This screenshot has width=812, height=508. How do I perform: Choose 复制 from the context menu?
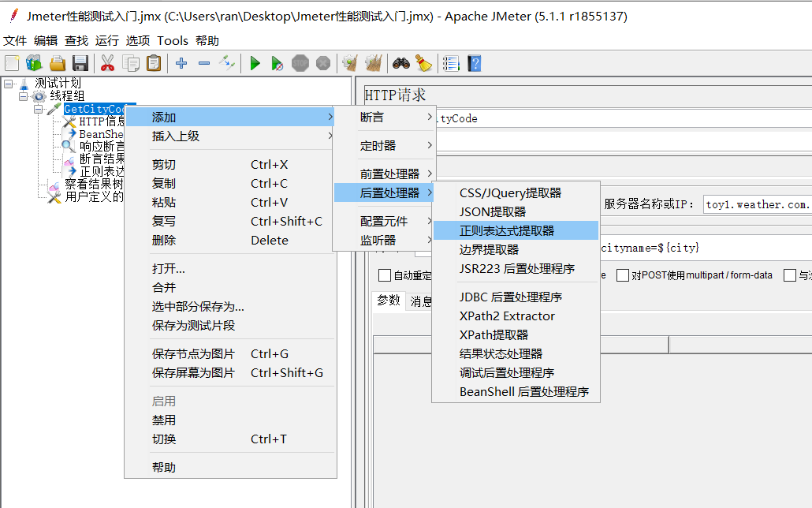pyautogui.click(x=230, y=183)
